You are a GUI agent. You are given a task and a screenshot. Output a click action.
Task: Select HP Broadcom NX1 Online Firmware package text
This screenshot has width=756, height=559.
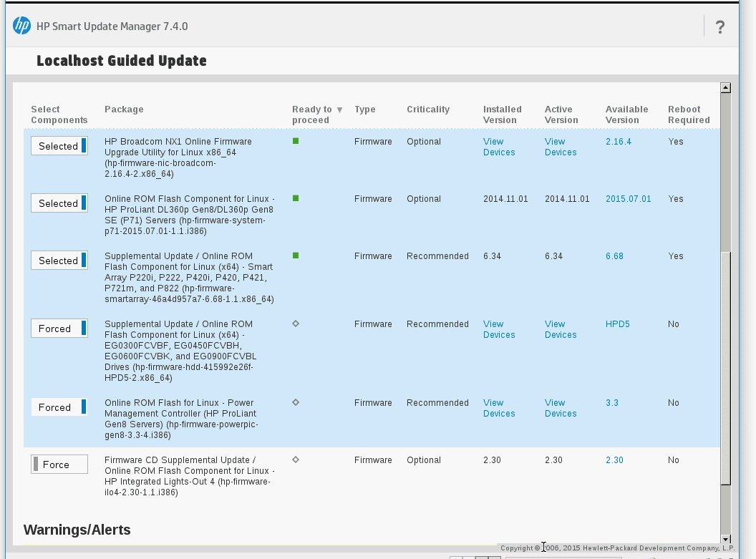point(178,157)
